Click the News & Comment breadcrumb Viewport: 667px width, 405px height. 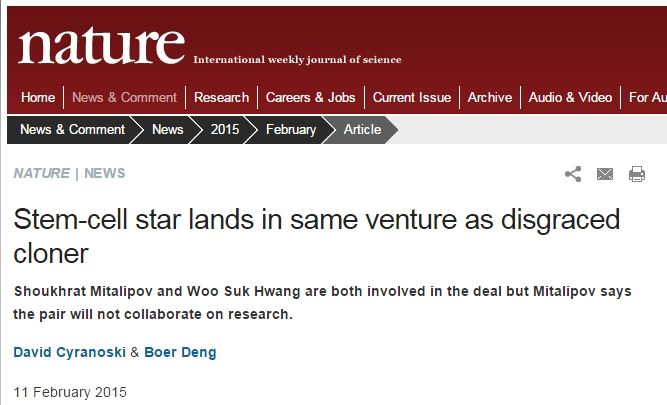[x=72, y=129]
